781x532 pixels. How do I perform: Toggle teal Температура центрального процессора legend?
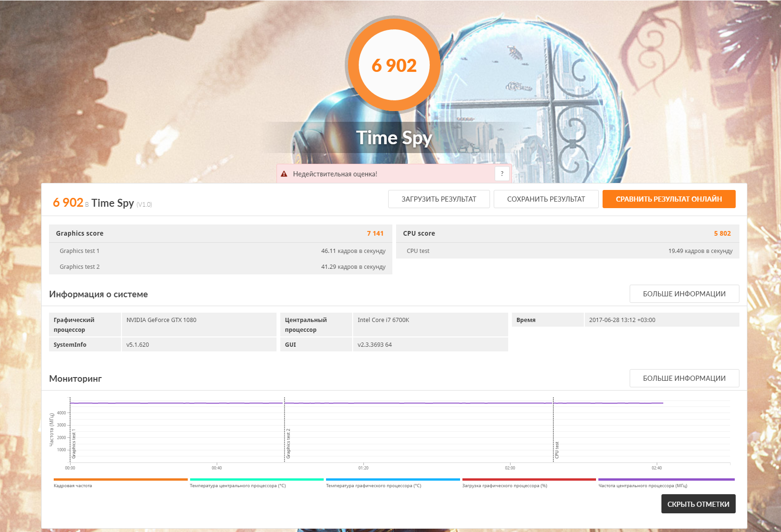[256, 483]
